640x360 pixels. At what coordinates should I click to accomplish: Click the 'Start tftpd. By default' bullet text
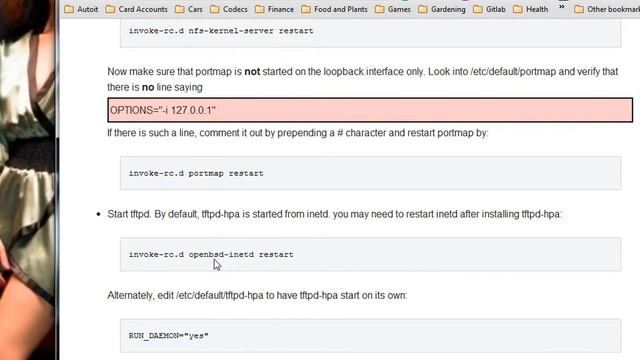point(334,214)
